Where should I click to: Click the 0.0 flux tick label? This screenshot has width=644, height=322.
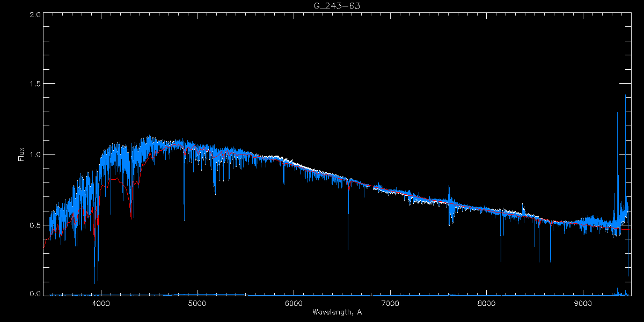[35, 294]
